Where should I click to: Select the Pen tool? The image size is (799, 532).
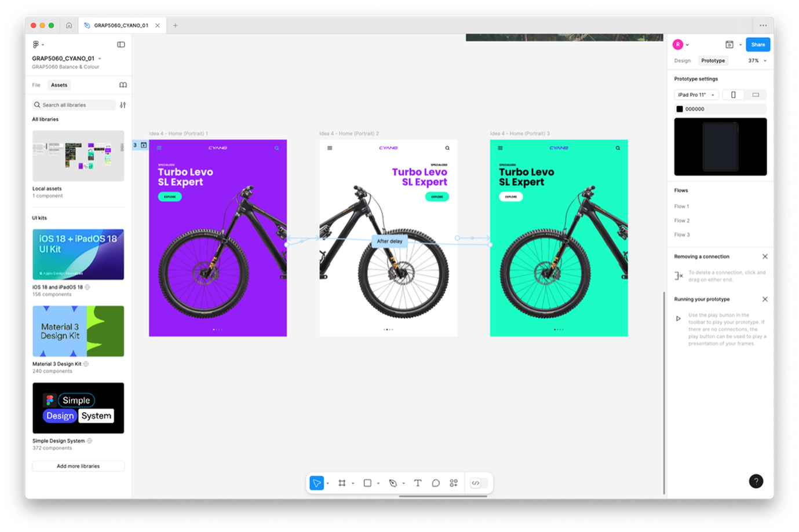coord(393,483)
